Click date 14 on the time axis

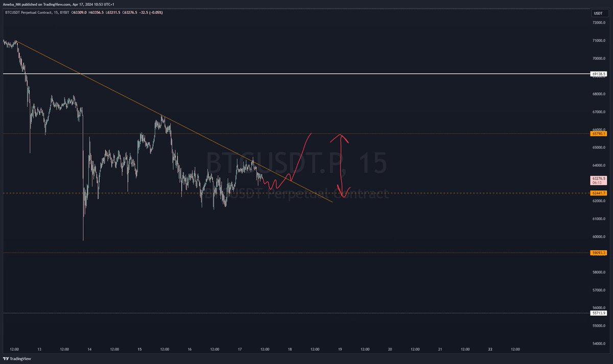point(89,350)
